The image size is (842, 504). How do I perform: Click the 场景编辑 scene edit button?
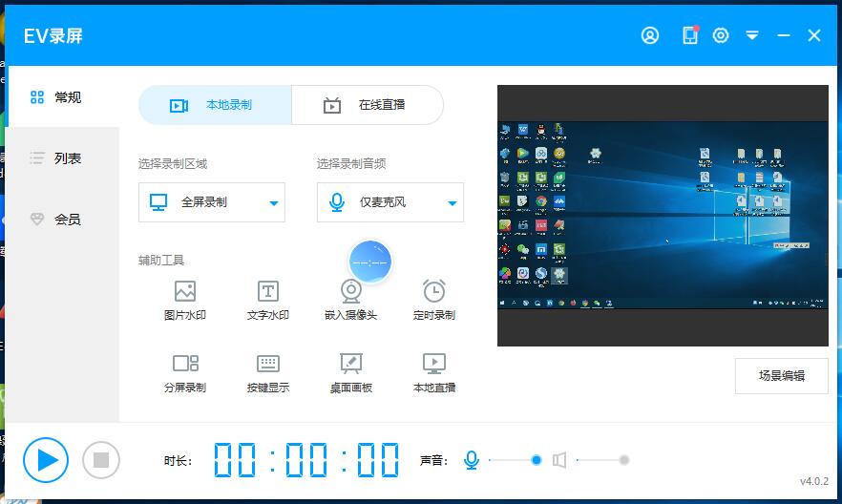point(781,376)
